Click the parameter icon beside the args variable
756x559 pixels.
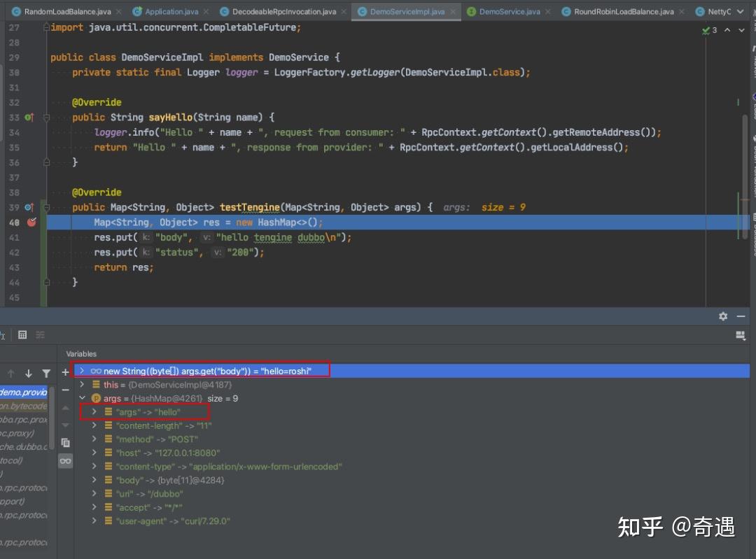[x=96, y=399]
